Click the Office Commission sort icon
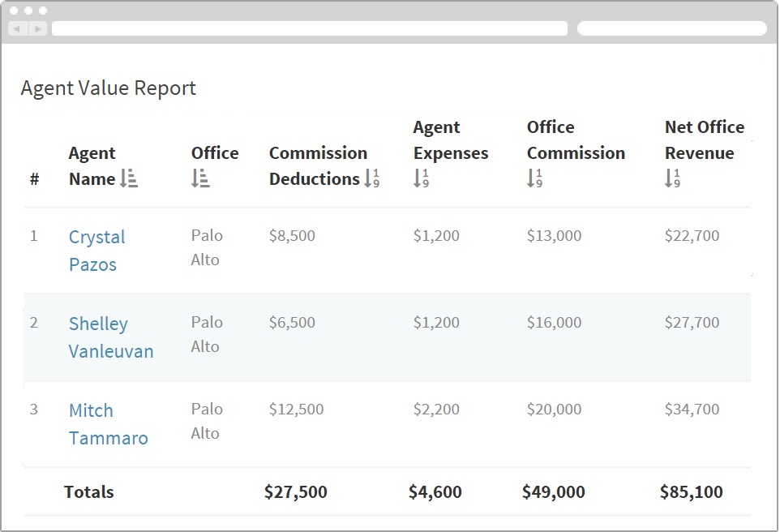Image resolution: width=780 pixels, height=532 pixels. [534, 179]
